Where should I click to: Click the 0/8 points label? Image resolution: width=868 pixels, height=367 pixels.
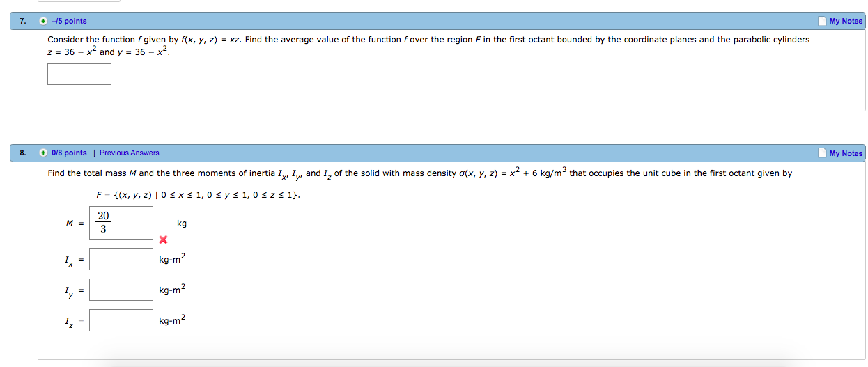point(69,153)
